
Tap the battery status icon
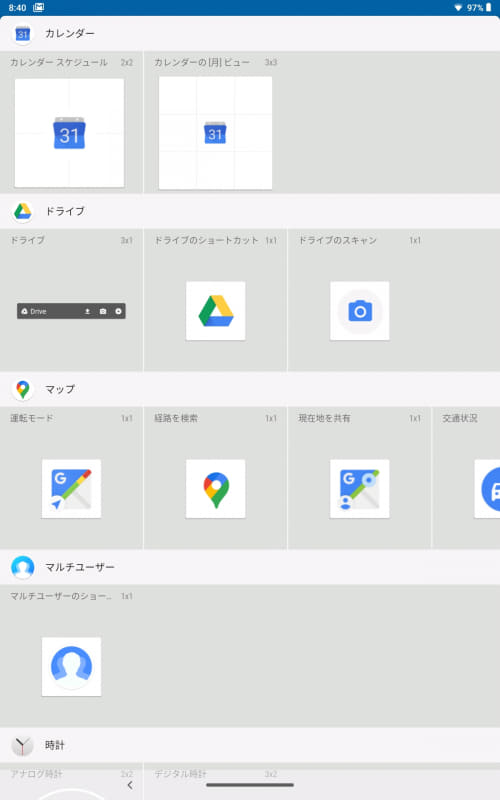(488, 8)
